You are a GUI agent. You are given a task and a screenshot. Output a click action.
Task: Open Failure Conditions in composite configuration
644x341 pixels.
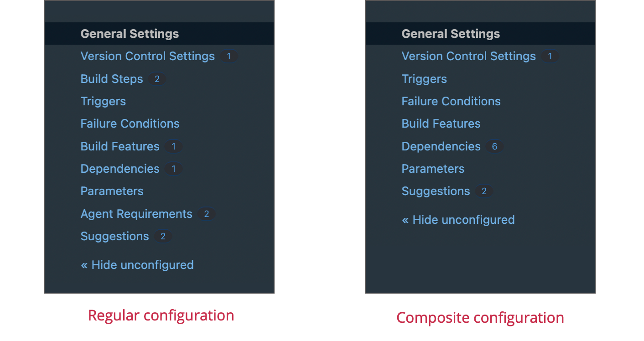451,101
